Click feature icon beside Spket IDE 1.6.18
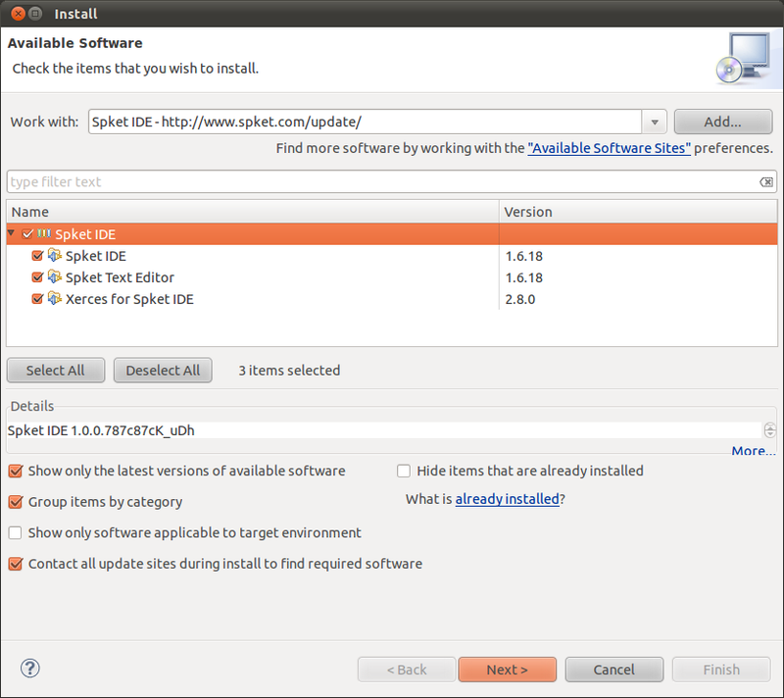The width and height of the screenshot is (784, 698). [x=55, y=255]
